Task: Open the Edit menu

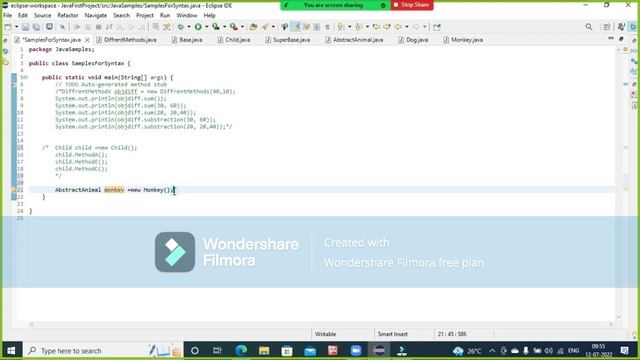Action: click(x=23, y=16)
